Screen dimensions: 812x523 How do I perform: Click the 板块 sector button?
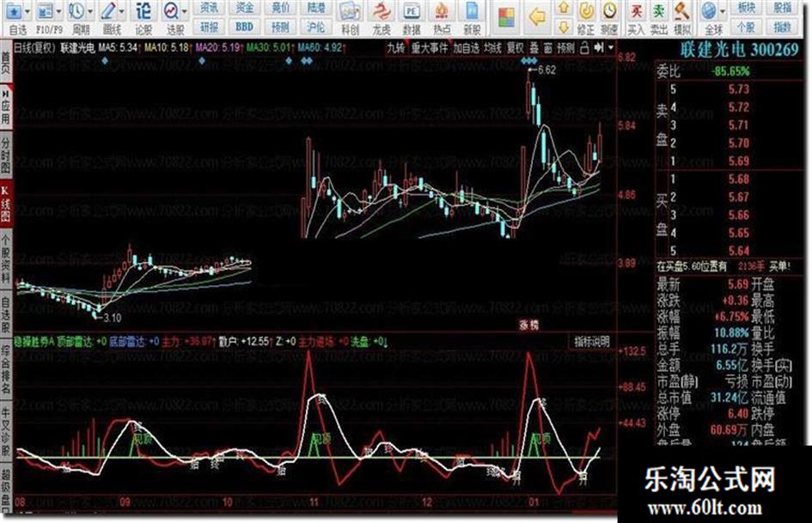tap(746, 8)
